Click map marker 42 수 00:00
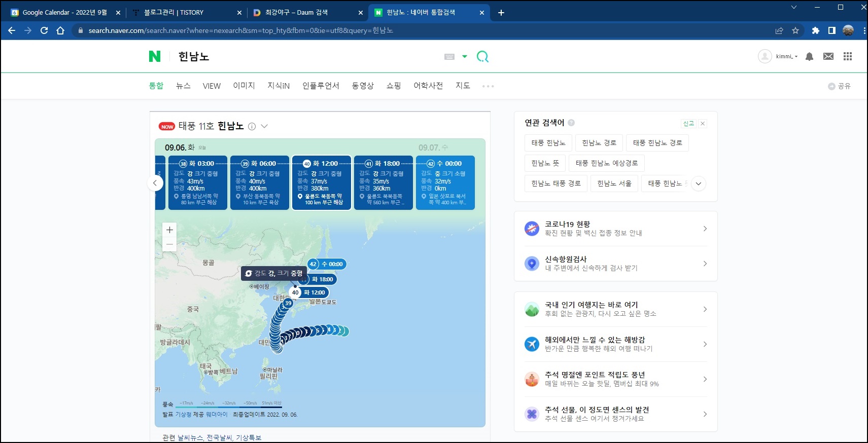868x443 pixels. pos(327,264)
